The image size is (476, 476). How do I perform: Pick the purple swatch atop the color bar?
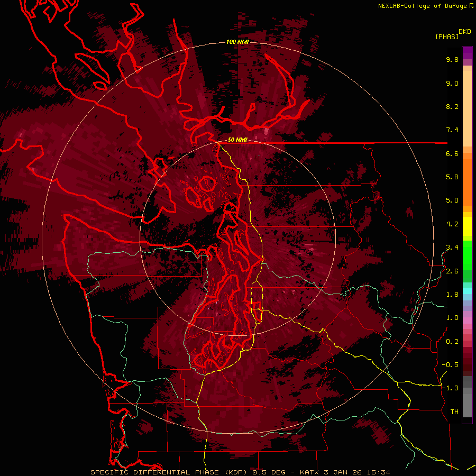click(467, 53)
